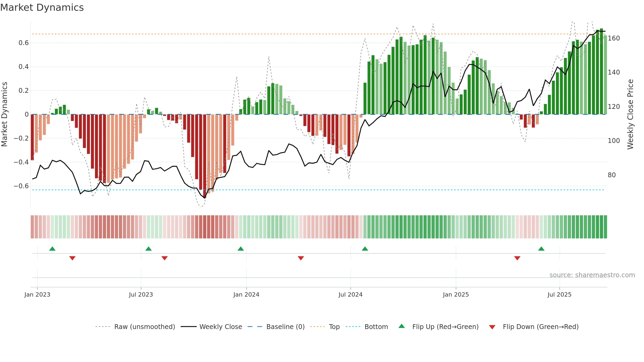
Task: Select the flip-up marker just after Jul 2024
Action: point(365,249)
